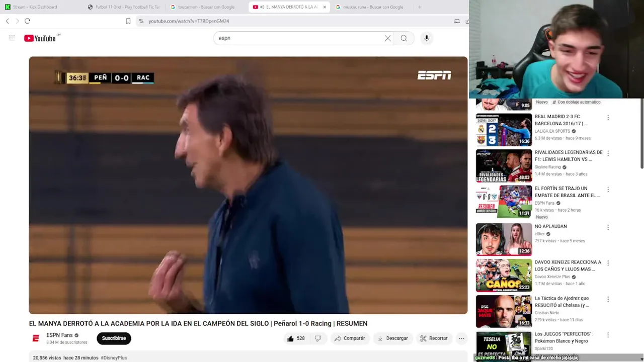Start voice search with the microphone icon

[x=426, y=38]
